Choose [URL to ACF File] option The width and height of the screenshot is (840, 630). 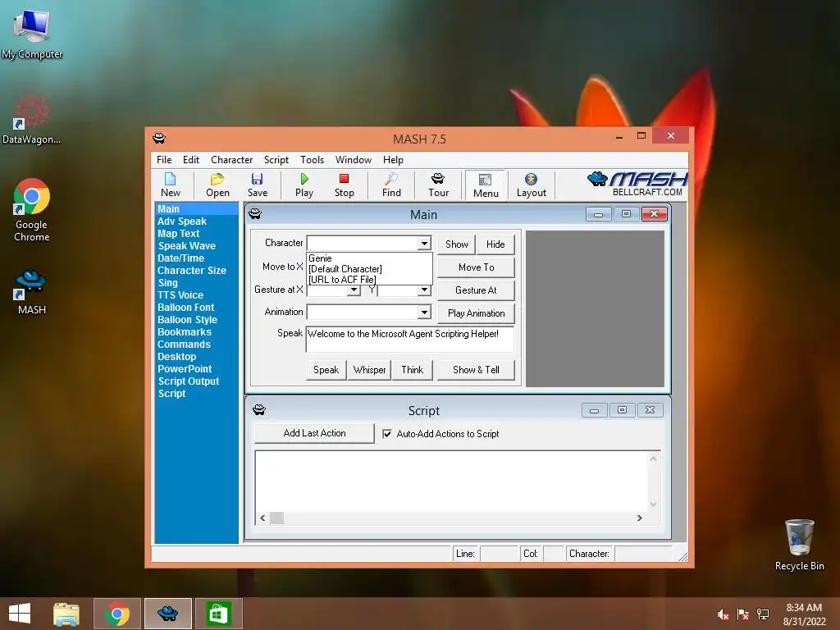pos(370,279)
